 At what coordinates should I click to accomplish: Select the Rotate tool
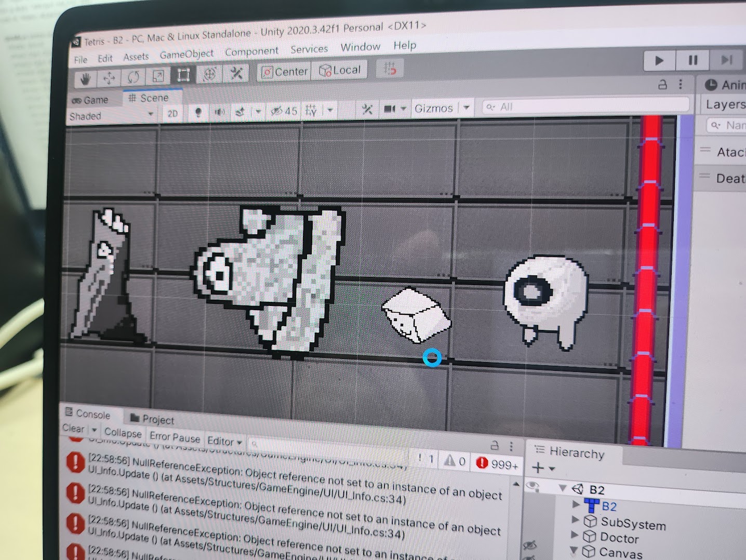click(x=134, y=77)
